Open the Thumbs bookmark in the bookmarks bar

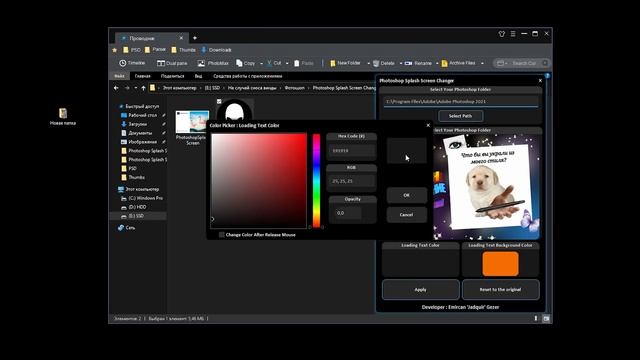coord(183,50)
